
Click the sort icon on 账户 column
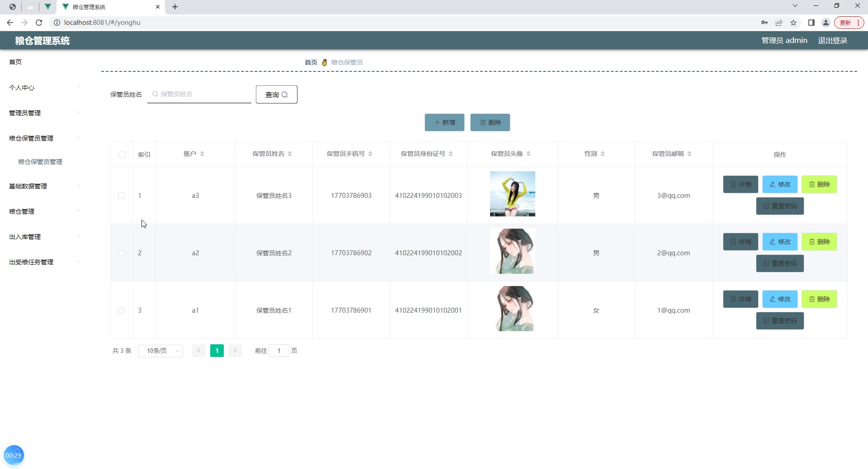click(202, 154)
